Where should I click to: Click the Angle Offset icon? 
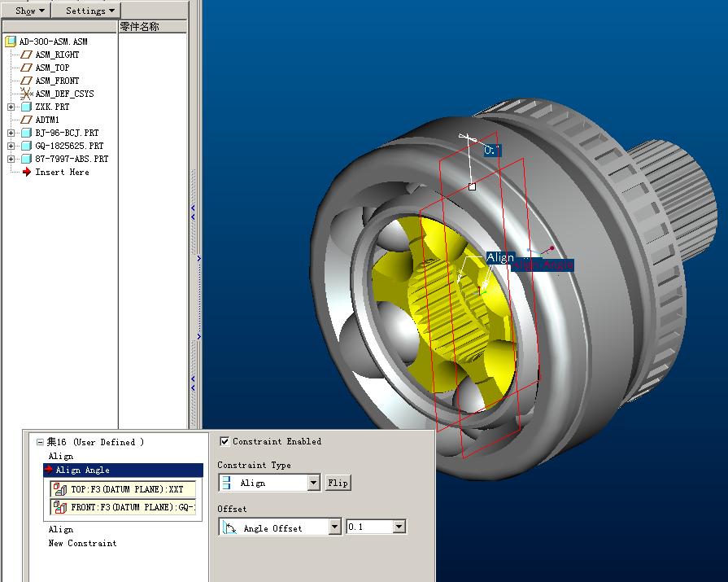coord(229,527)
